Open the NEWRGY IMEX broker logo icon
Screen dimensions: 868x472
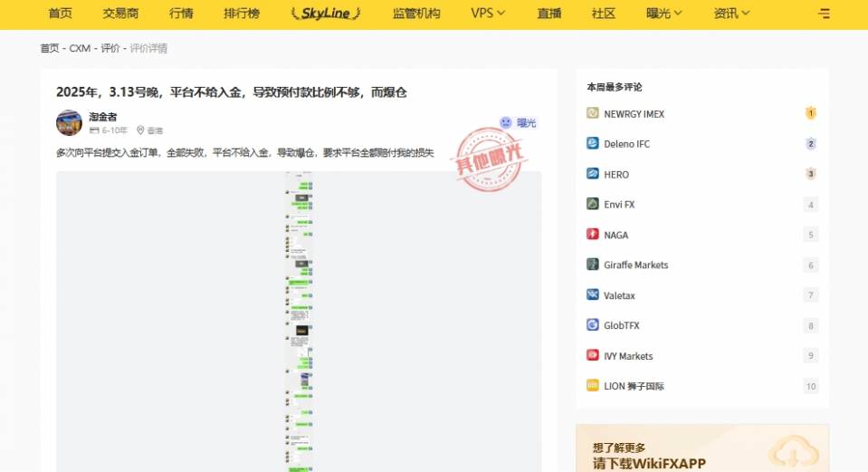[592, 113]
